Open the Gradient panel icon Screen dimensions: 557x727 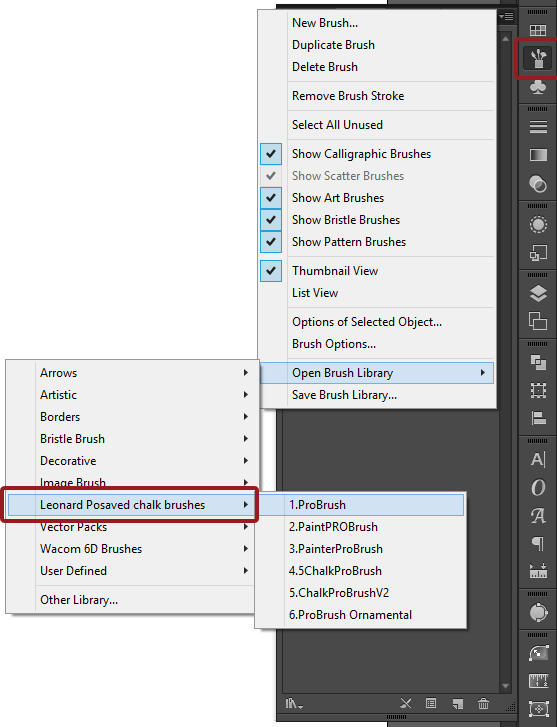pos(538,154)
